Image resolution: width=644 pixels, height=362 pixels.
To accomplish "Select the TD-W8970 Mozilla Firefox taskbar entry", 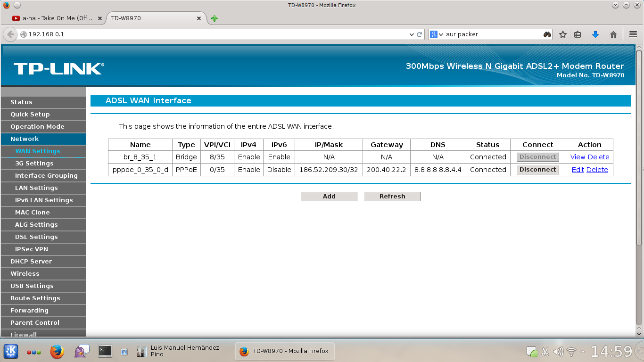I will tap(285, 351).
